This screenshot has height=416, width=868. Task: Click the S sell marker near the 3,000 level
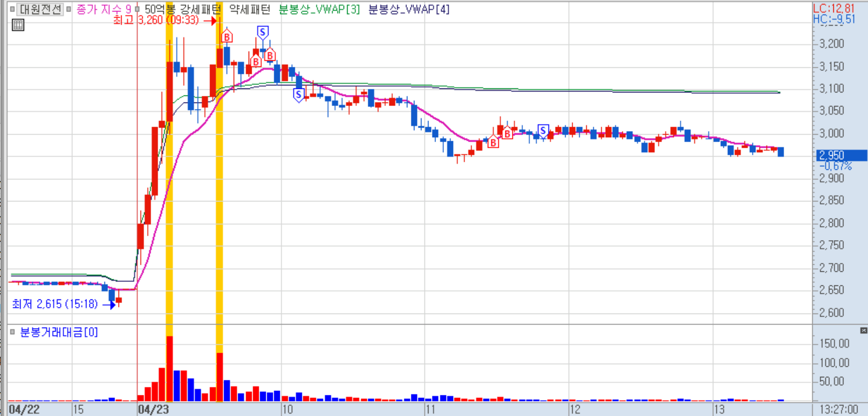(x=543, y=131)
